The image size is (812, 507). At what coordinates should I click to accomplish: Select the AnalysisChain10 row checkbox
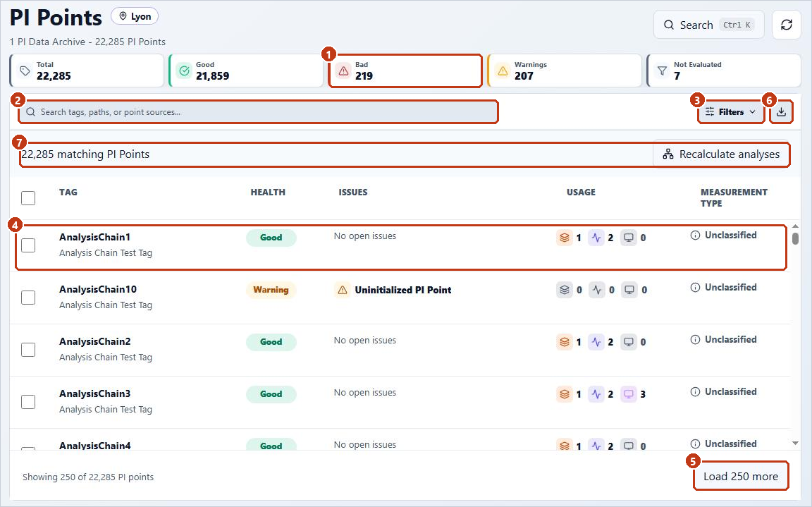28,298
